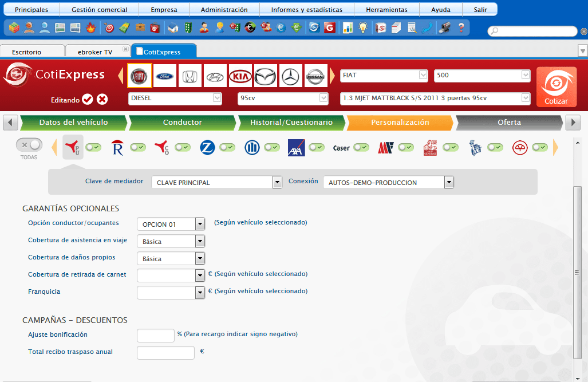Open the 95cv power dropdown
Viewport: 588px width, 382px height.
(x=283, y=99)
